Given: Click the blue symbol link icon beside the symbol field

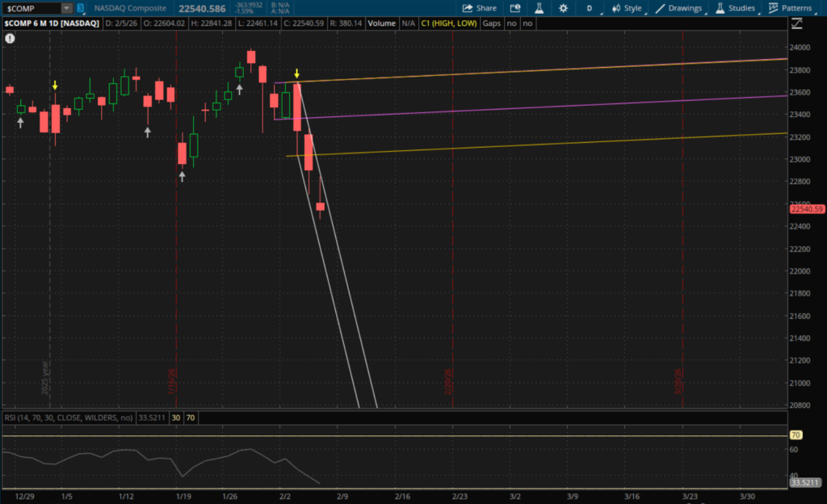Looking at the screenshot, I should (x=80, y=8).
